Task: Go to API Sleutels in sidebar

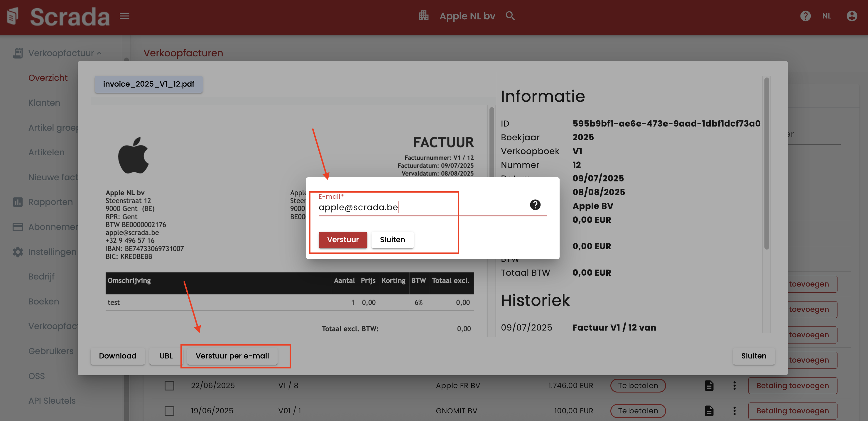Action: pyautogui.click(x=52, y=400)
